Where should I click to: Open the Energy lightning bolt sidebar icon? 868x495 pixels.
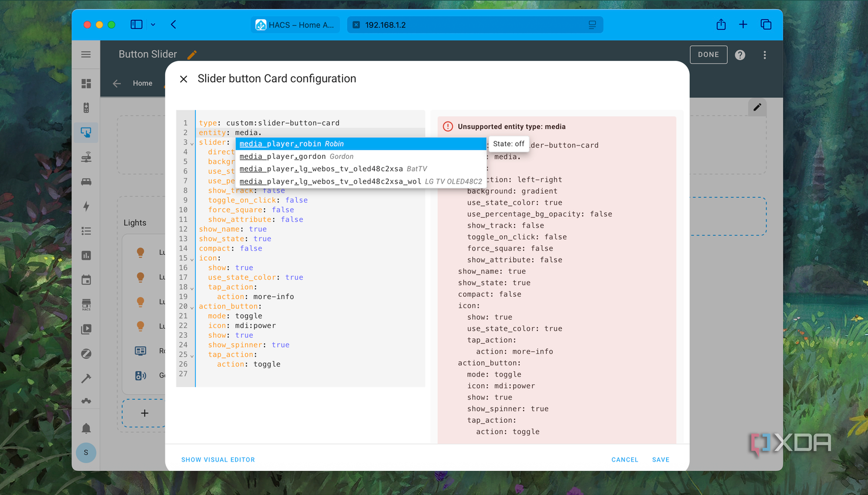coord(86,206)
